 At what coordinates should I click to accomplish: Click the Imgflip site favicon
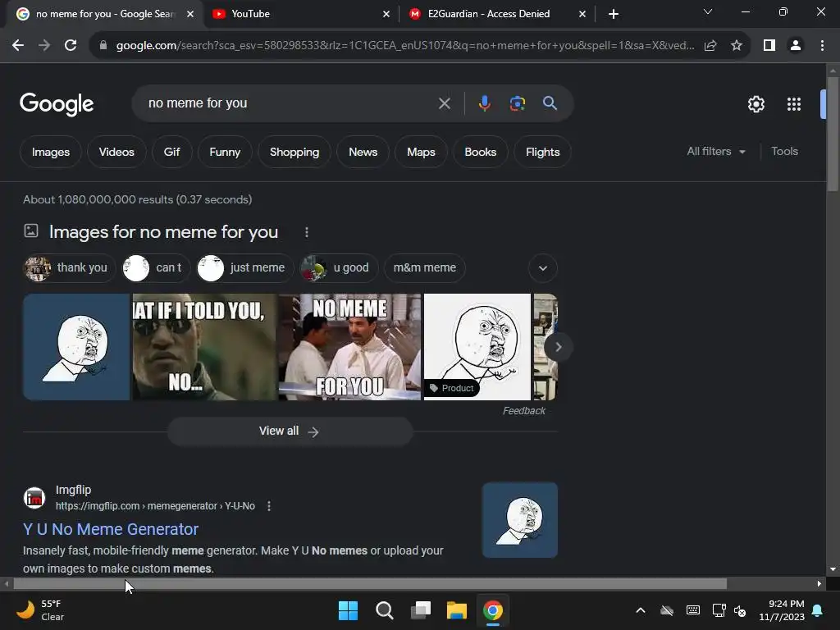pos(34,498)
